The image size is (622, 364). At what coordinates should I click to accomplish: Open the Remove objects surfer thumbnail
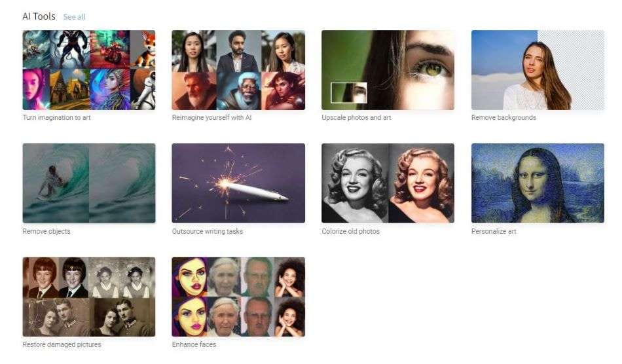[x=89, y=183]
